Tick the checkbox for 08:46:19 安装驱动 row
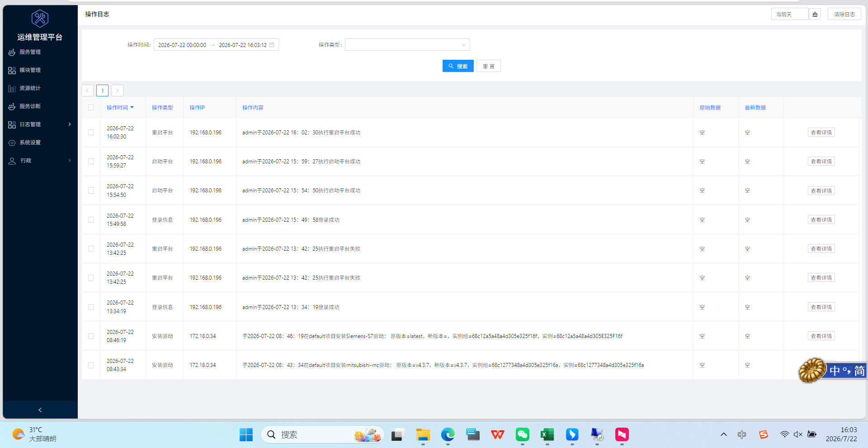Screen dimensions: 868x448 [91, 336]
